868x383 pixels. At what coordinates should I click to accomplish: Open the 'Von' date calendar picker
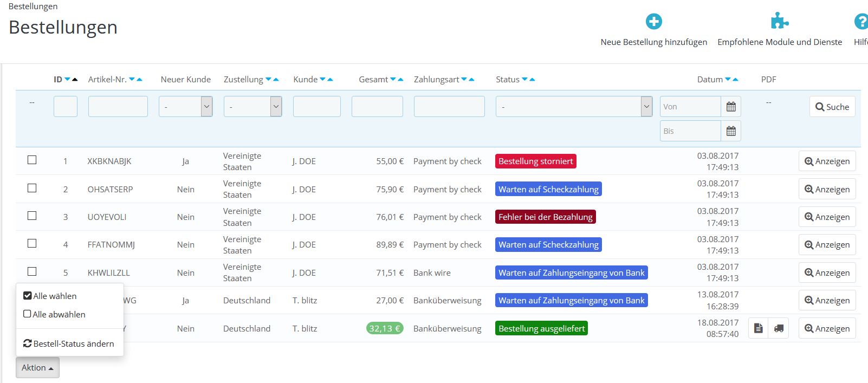730,107
